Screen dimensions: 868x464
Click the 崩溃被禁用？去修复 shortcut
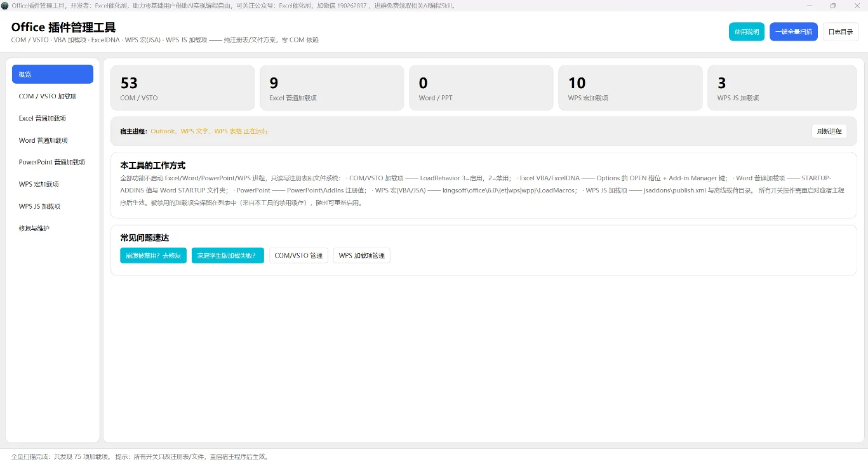coord(153,256)
